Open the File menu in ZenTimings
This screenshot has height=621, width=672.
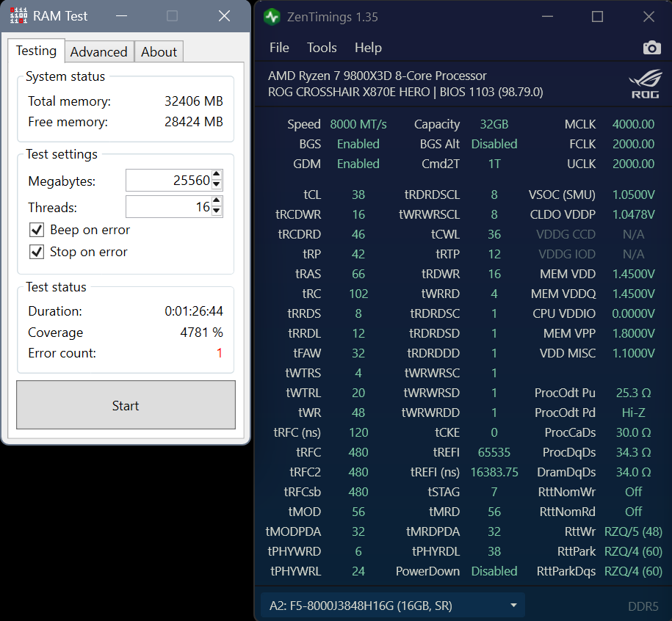click(x=279, y=48)
